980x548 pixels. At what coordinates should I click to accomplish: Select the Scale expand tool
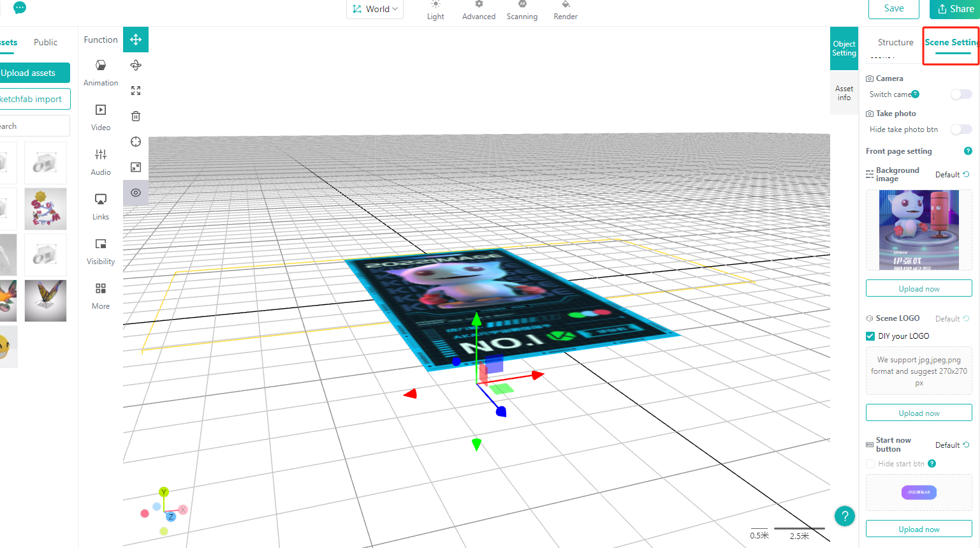(x=136, y=91)
